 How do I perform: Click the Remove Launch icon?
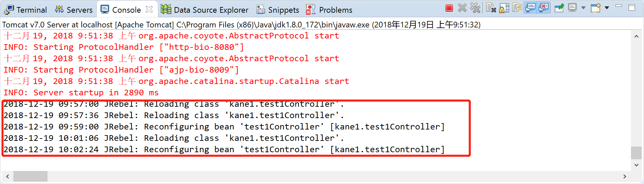(x=462, y=8)
